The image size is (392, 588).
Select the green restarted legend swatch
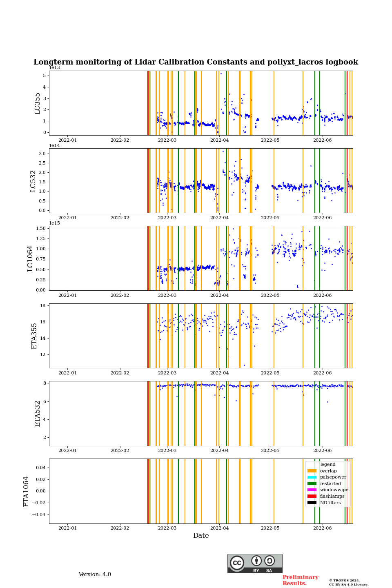(312, 483)
